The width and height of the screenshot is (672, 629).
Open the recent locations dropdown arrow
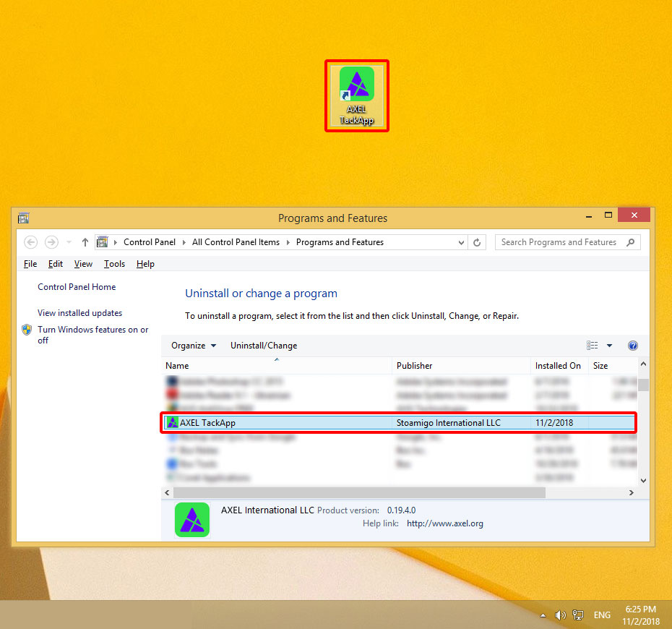(x=69, y=242)
